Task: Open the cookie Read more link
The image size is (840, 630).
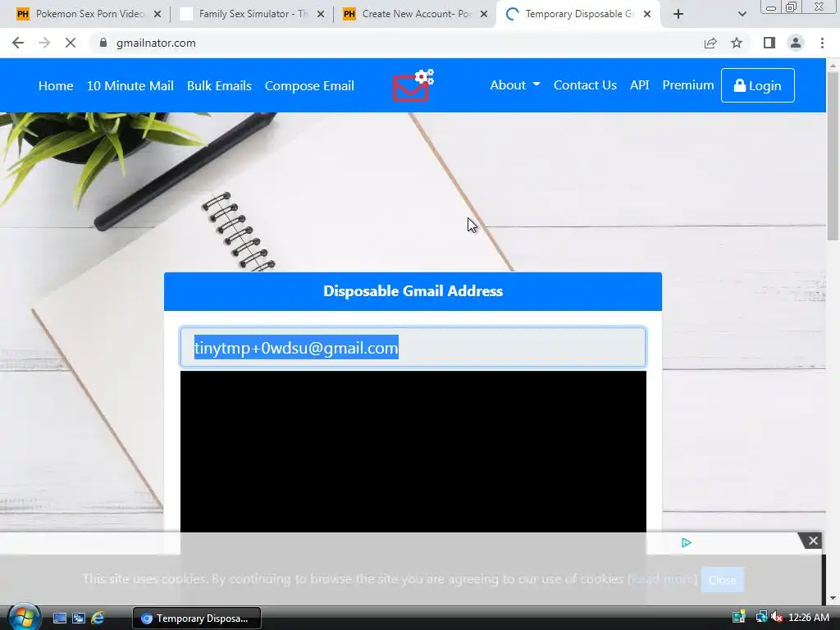Action: 662,579
